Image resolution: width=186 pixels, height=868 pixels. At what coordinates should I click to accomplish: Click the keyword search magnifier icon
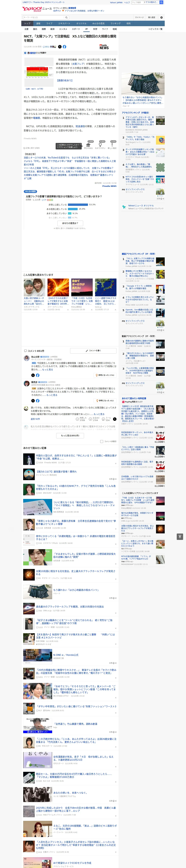tap(66, 18)
